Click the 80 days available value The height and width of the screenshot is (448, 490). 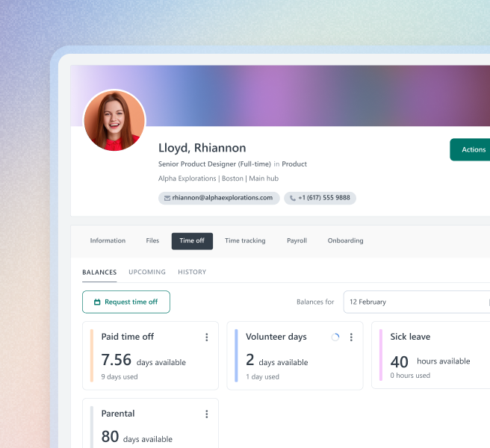point(137,437)
